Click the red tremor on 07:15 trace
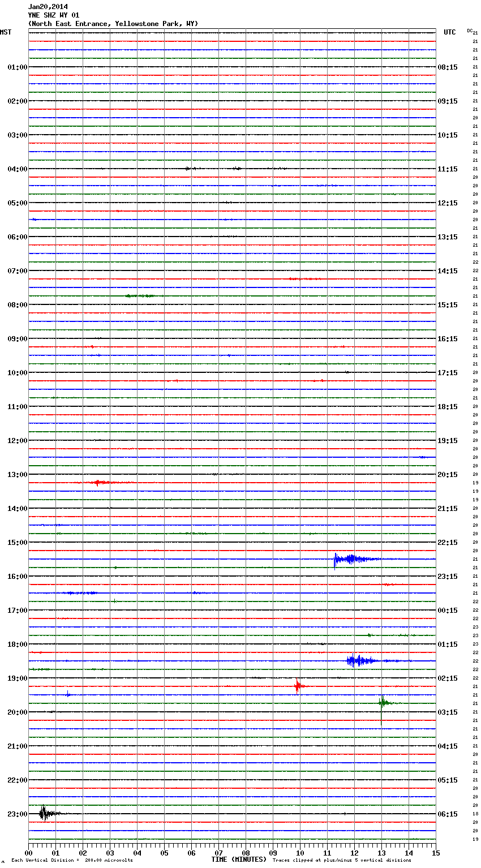Screen dimensions: 481x868 click(x=304, y=279)
